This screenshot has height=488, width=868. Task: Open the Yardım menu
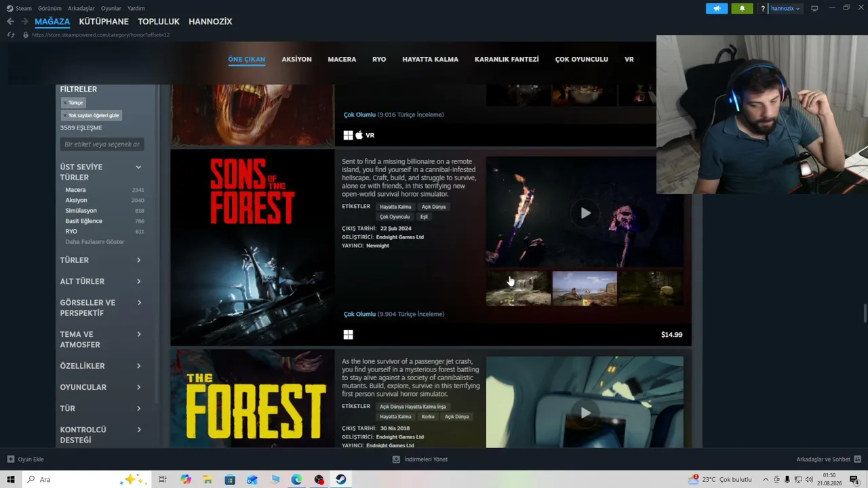point(136,9)
